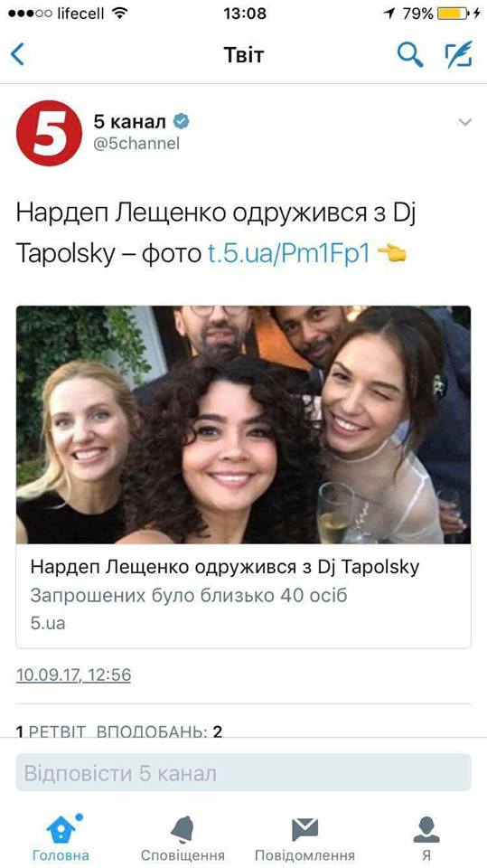This screenshot has width=487, height=868.
Task: Tap the wedding selfie photo preview
Action: click(244, 425)
